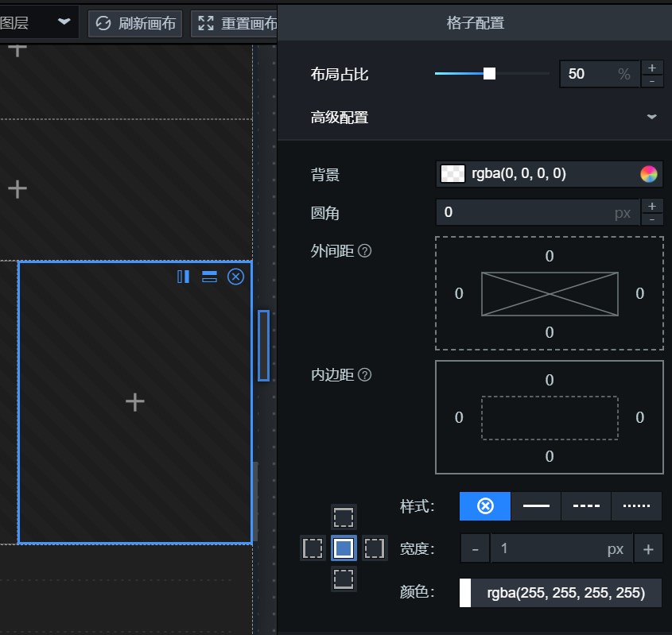Decrease border 宽度 with minus button

(x=475, y=548)
